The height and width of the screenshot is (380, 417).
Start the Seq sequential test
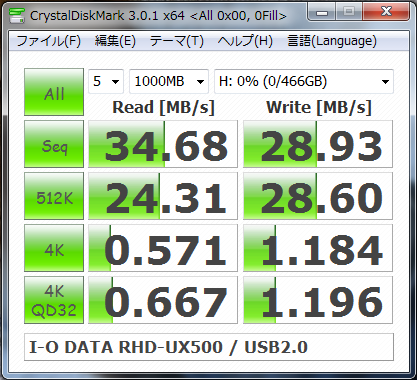54,144
